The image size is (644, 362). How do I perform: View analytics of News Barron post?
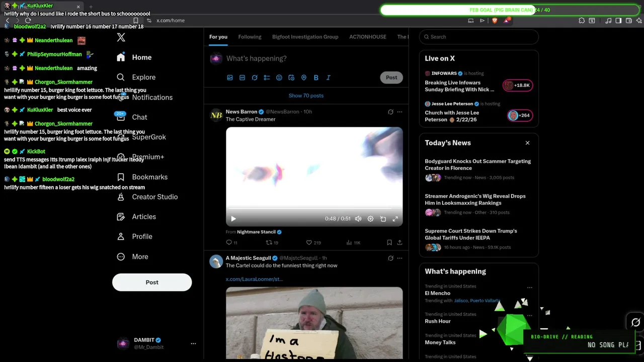(x=353, y=242)
